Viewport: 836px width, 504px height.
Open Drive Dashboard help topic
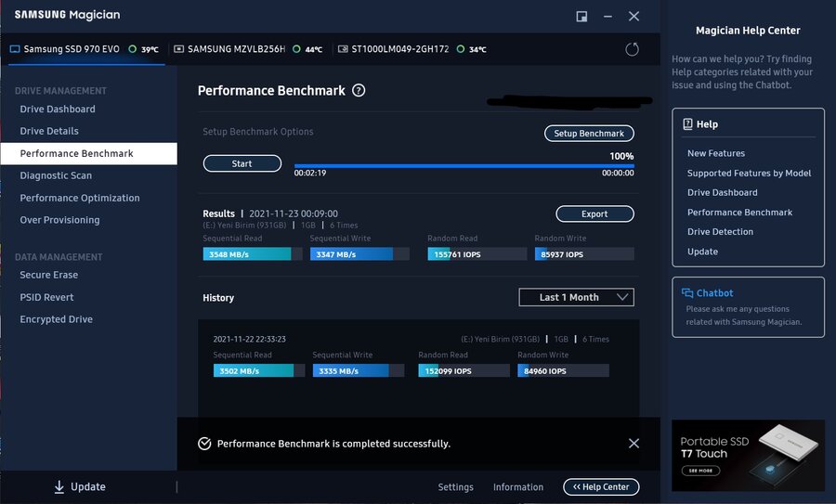tap(723, 193)
